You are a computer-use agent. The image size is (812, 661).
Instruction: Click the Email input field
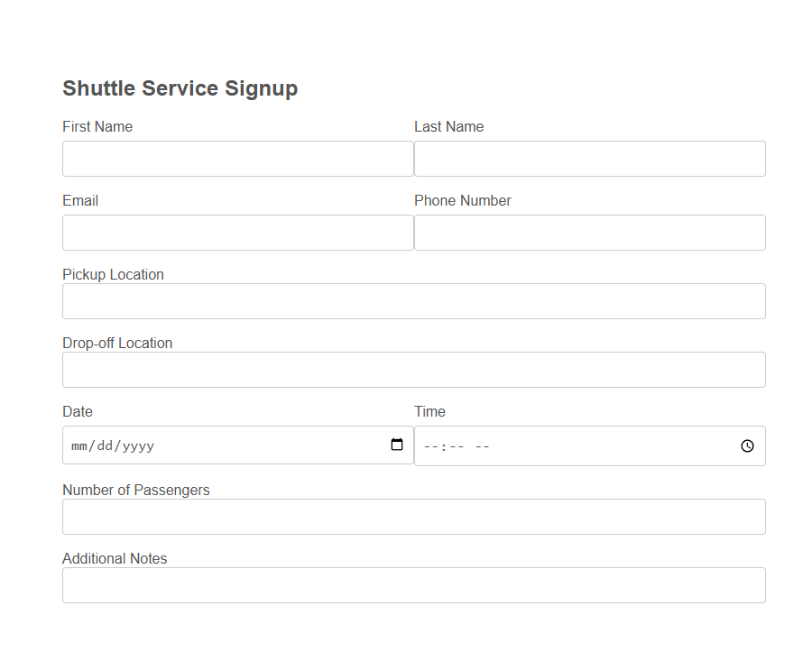point(237,232)
